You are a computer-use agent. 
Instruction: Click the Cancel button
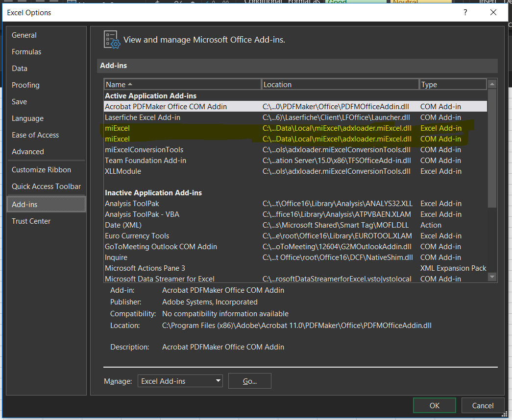pos(483,406)
